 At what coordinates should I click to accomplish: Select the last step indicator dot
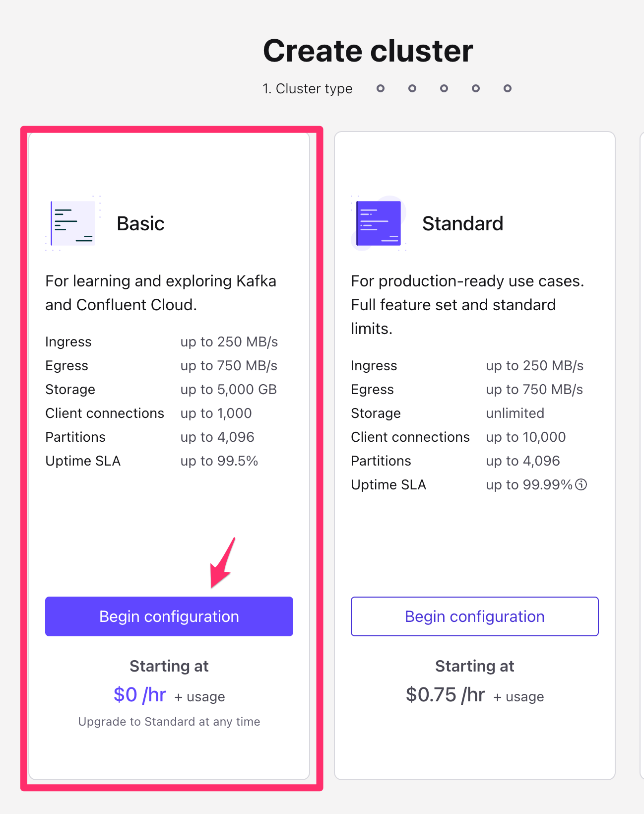click(508, 88)
